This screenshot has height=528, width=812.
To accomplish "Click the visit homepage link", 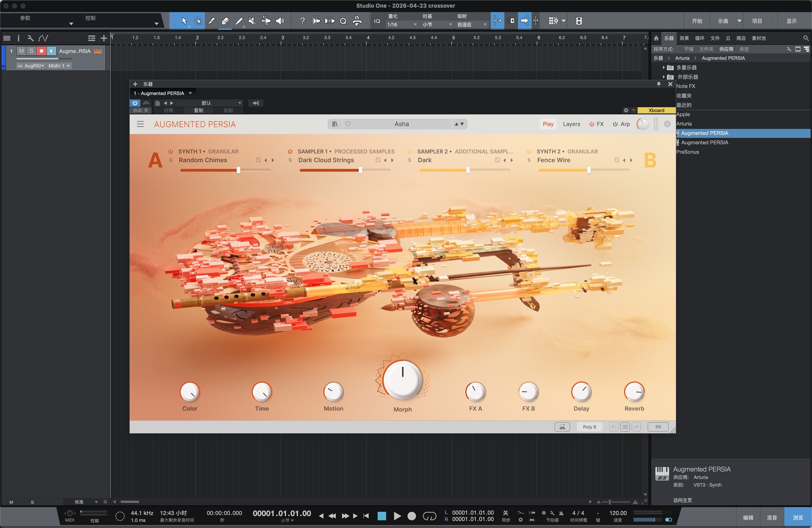I will [x=683, y=500].
